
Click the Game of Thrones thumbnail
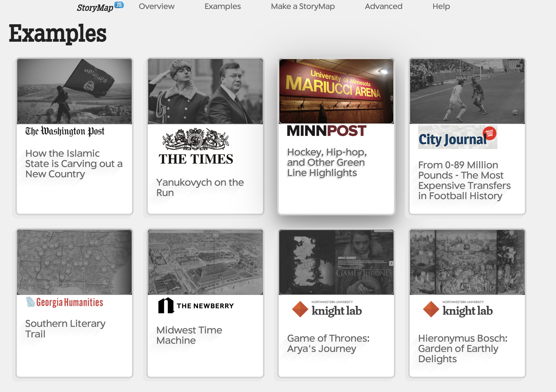click(336, 262)
